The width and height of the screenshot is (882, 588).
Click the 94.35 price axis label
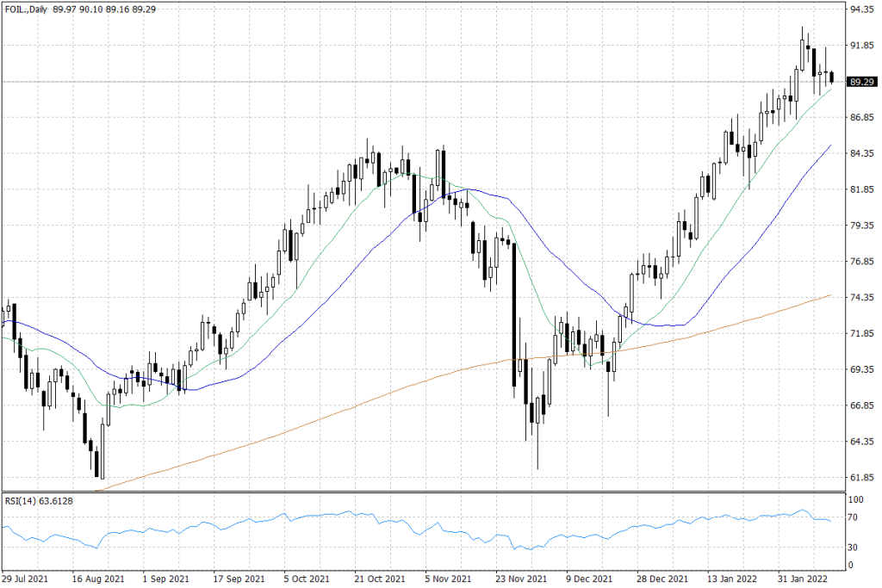(860, 10)
